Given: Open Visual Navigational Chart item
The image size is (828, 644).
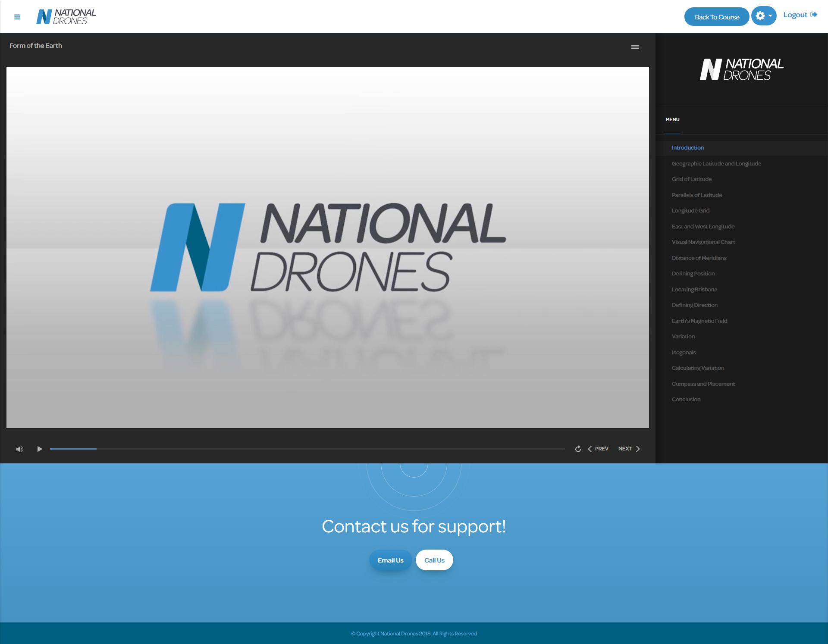Looking at the screenshot, I should pyautogui.click(x=742, y=242).
